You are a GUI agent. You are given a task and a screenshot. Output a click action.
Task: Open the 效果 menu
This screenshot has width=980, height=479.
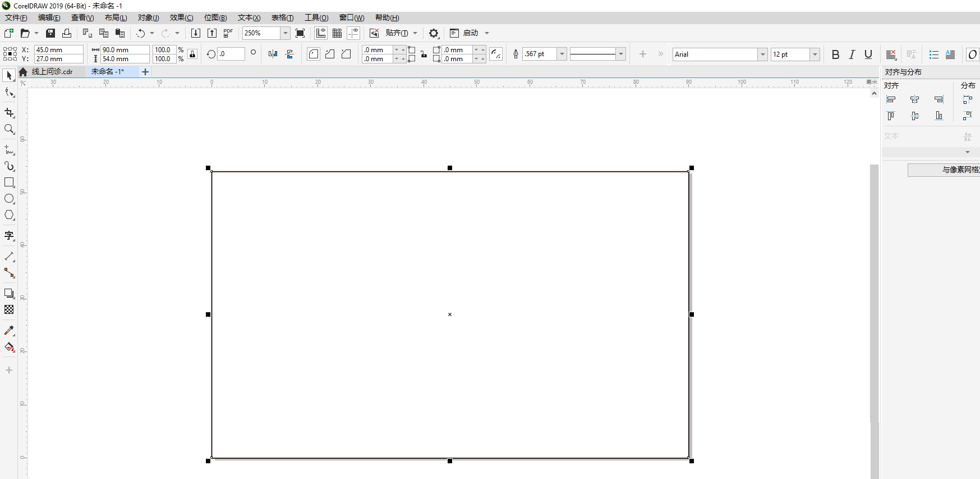pyautogui.click(x=181, y=18)
